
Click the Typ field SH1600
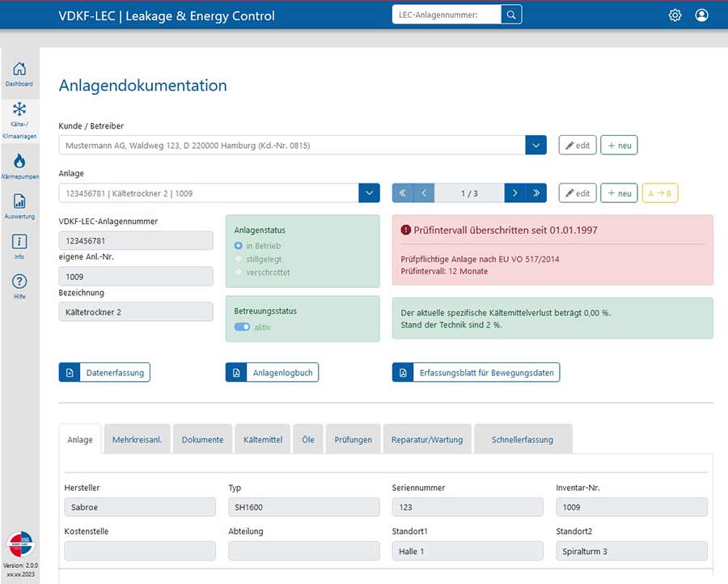click(304, 507)
